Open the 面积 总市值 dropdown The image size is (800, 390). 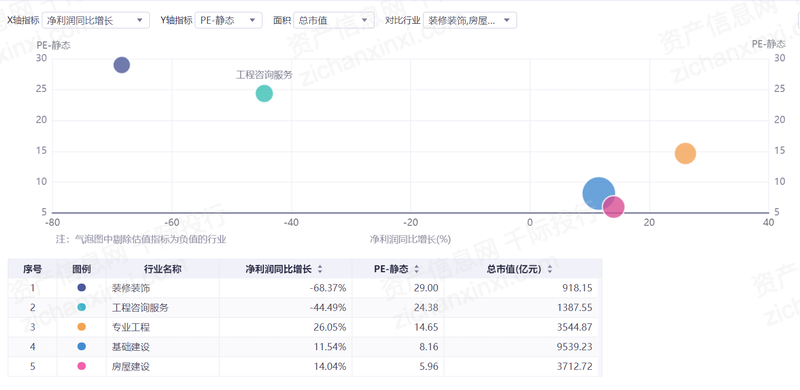(334, 20)
